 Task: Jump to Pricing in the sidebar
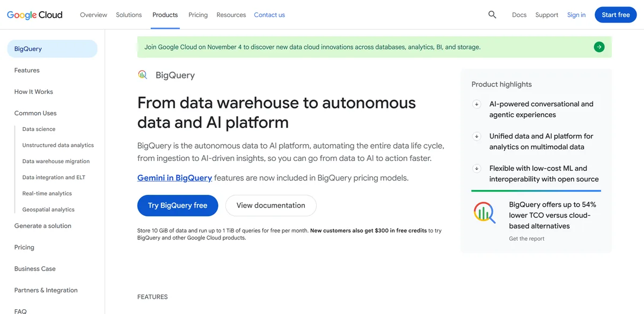24,247
